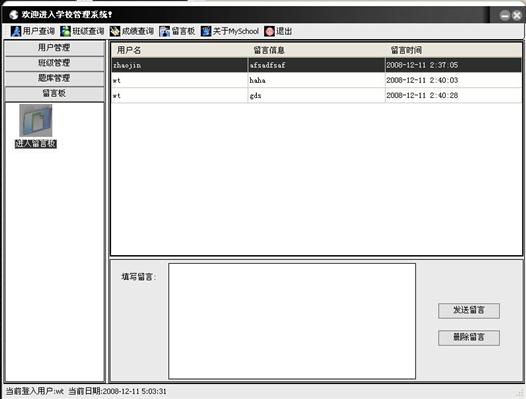Open 留言板 from the toolbar text
This screenshot has width=526, height=399.
tap(183, 31)
